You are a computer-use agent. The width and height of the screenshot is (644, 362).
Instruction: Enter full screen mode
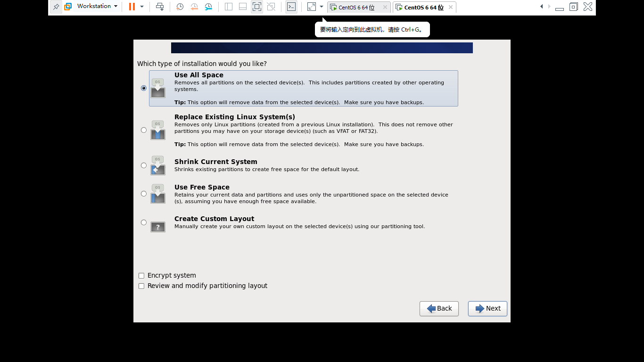click(256, 7)
